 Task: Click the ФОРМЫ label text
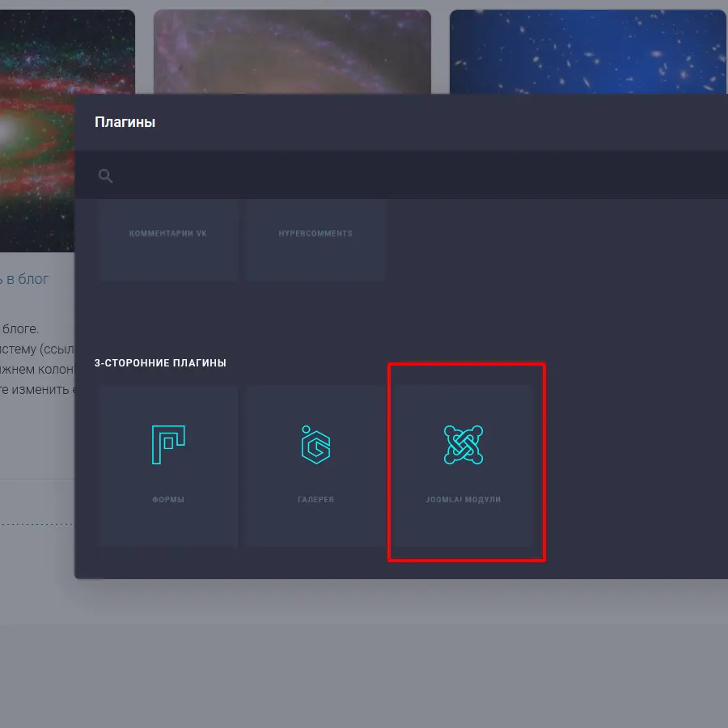pyautogui.click(x=168, y=500)
